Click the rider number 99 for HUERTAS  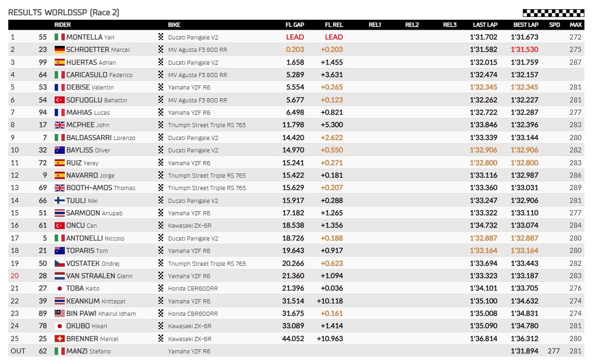pos(43,62)
